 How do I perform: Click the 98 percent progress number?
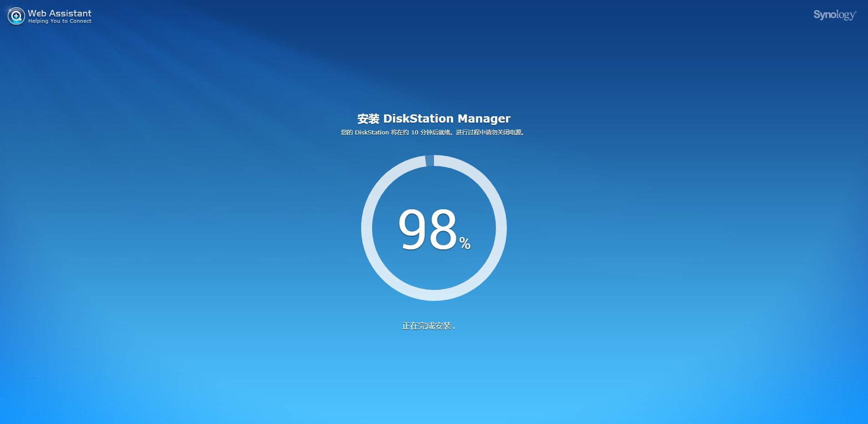(434, 229)
